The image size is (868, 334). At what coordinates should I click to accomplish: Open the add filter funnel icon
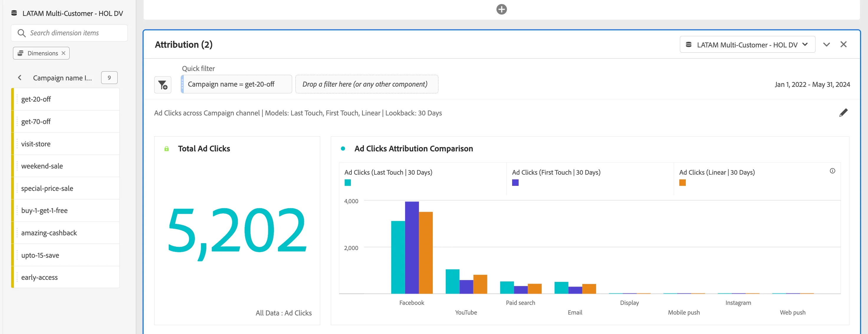(163, 85)
